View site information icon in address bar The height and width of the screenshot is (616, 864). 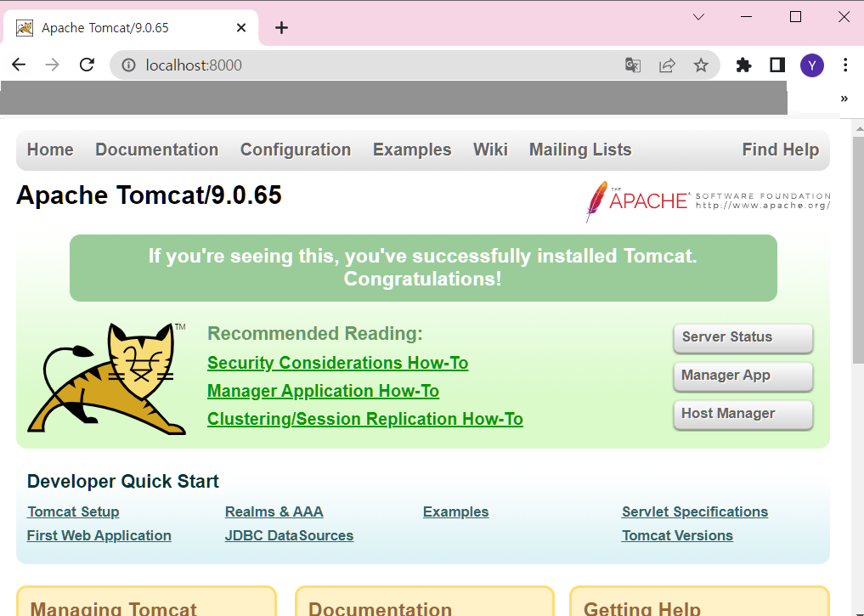(x=128, y=65)
